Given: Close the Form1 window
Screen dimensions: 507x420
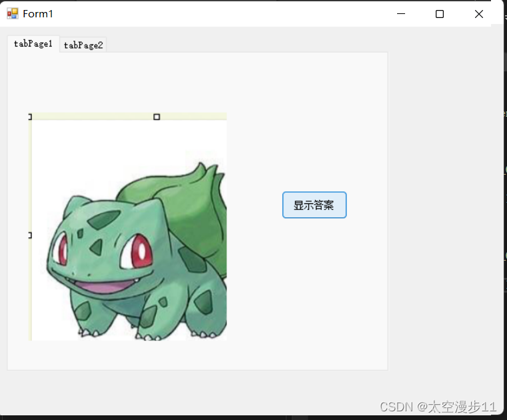Looking at the screenshot, I should [479, 14].
